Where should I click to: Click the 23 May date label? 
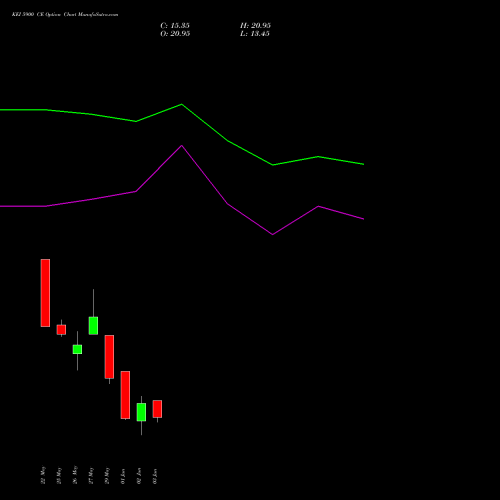tap(59, 475)
